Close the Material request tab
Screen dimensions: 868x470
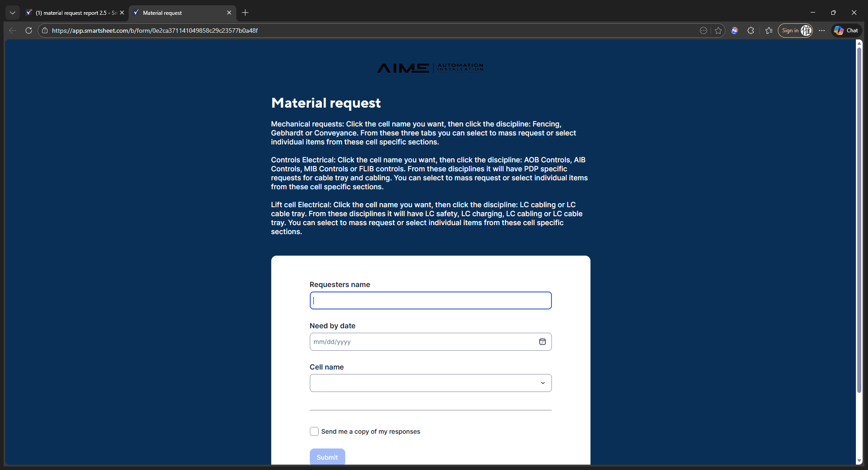pos(229,13)
